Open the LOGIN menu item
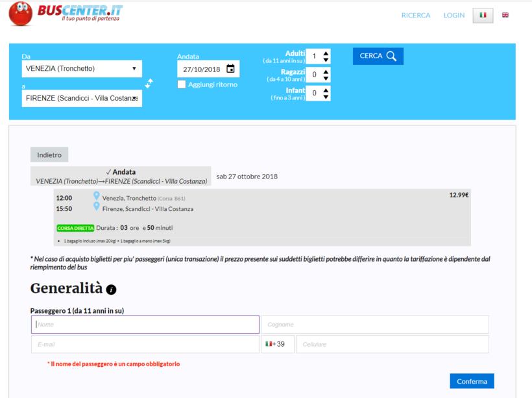The width and height of the screenshot is (532, 398). click(x=453, y=15)
